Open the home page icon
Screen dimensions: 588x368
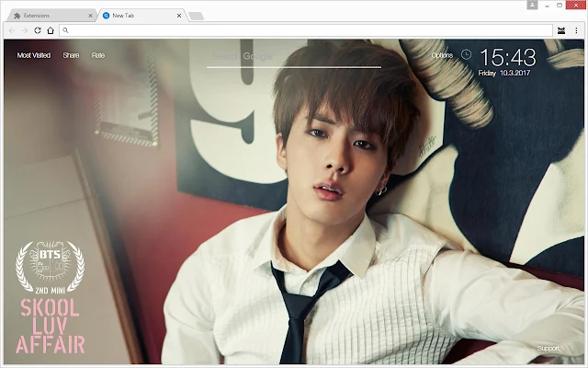[51, 30]
